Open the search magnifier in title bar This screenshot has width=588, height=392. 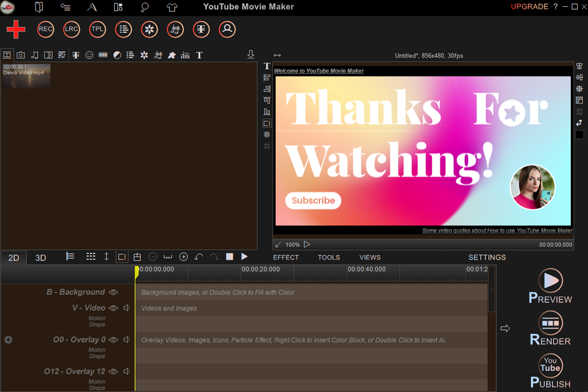pyautogui.click(x=145, y=7)
